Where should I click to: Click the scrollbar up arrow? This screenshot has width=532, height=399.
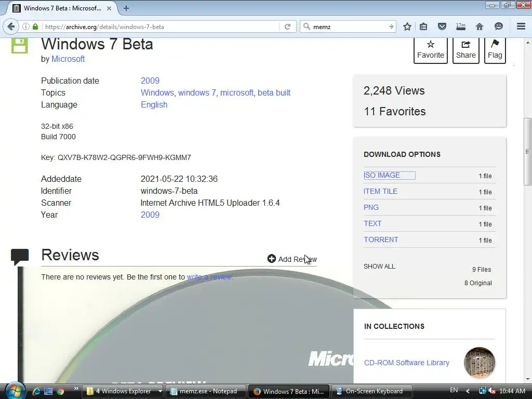tap(527, 43)
